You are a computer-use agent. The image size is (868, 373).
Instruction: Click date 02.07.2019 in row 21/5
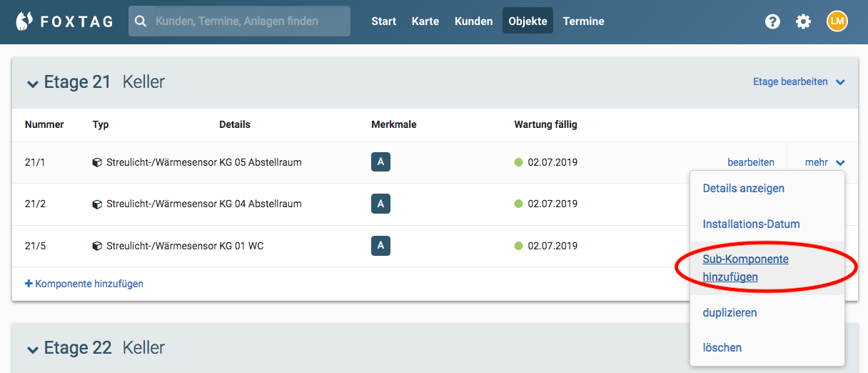click(552, 246)
